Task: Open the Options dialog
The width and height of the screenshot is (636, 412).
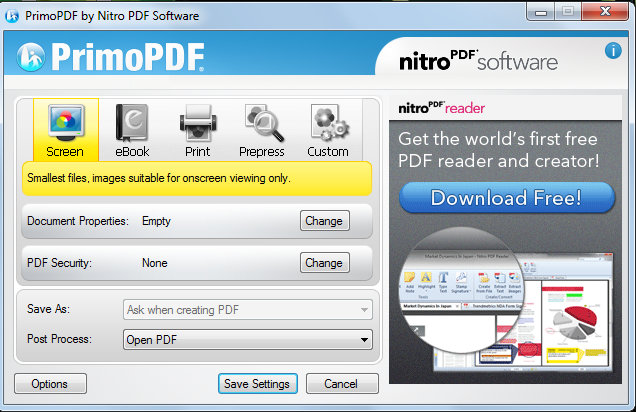Action: [50, 384]
